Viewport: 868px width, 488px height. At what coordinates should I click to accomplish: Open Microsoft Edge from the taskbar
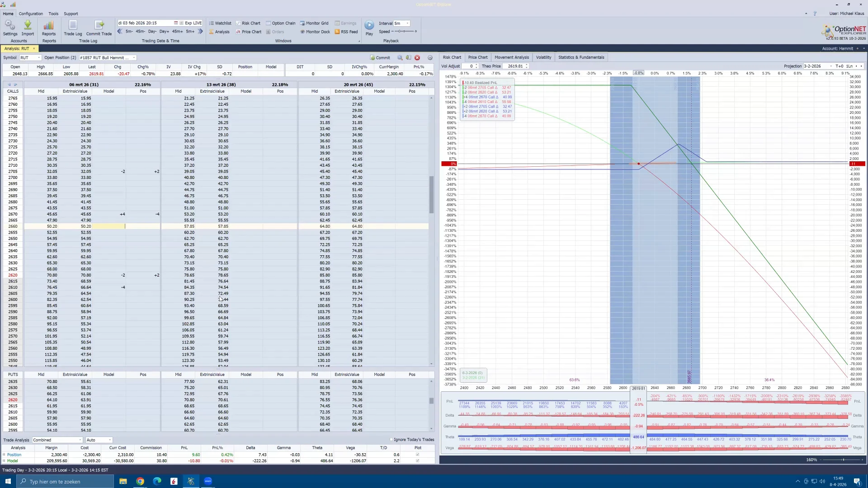point(157,481)
